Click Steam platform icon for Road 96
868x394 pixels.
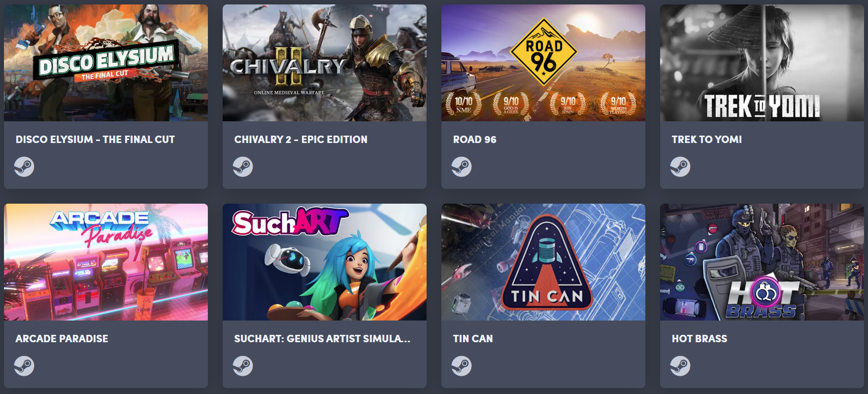click(462, 167)
